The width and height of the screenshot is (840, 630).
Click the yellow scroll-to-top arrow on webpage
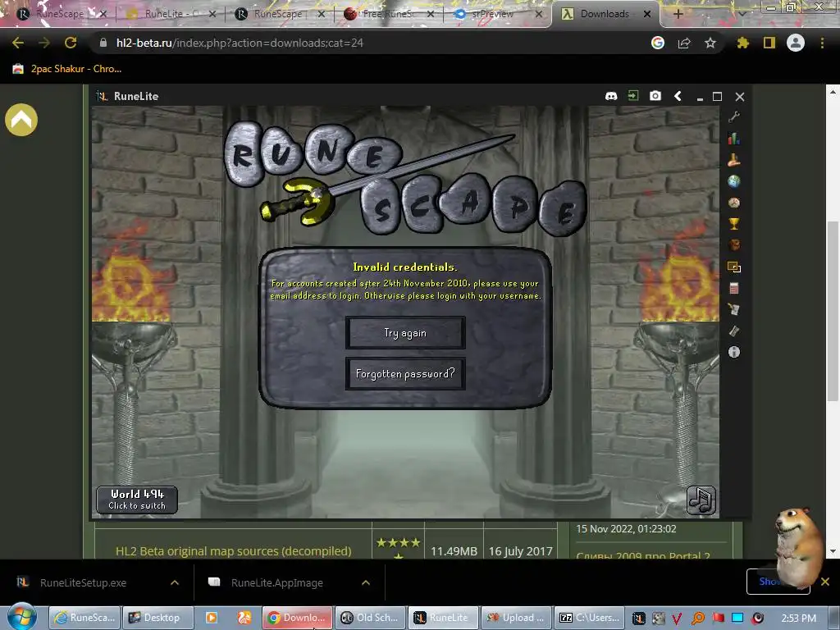(x=21, y=120)
